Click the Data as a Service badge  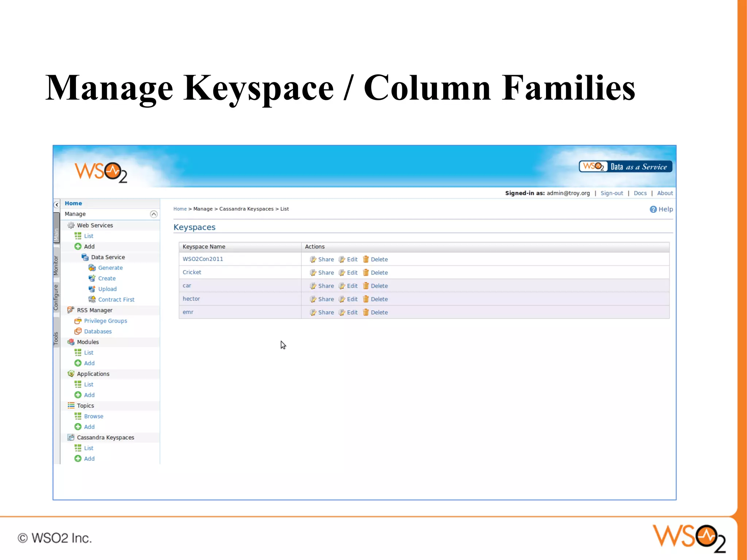coord(626,167)
